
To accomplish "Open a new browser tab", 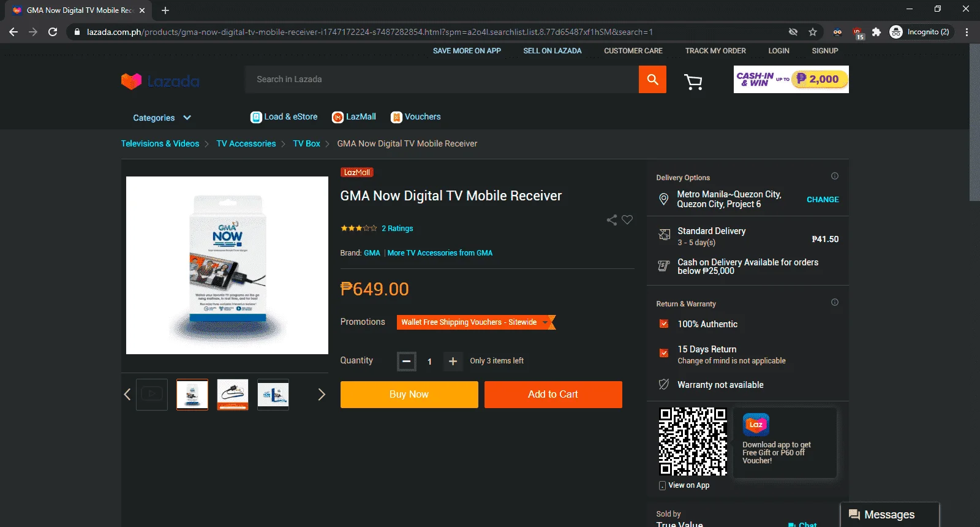I will (x=165, y=10).
